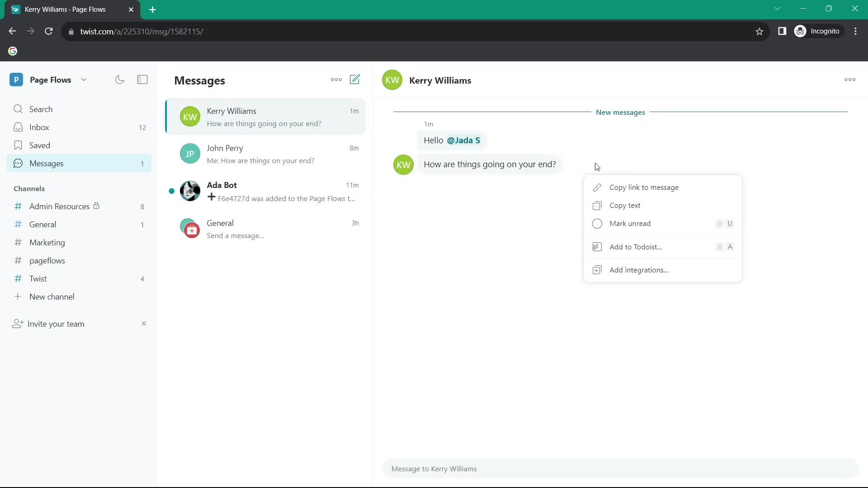868x488 pixels.
Task: Click the site lock icon
Action: pyautogui.click(x=71, y=32)
